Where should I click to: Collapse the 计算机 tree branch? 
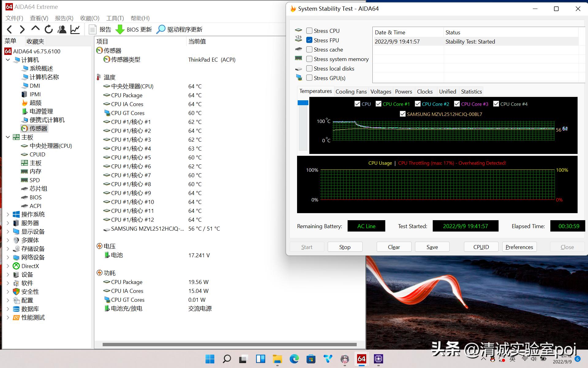coord(8,60)
